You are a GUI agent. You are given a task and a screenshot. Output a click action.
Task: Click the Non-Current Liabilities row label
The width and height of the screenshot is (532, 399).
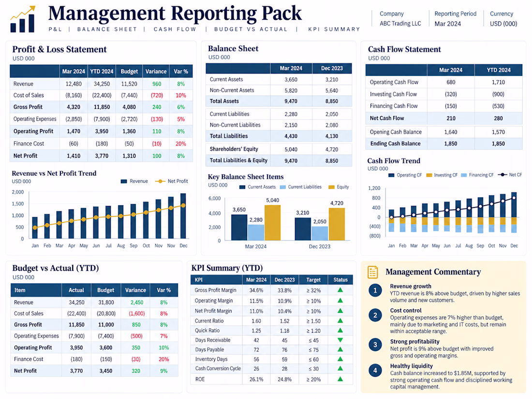[235, 125]
